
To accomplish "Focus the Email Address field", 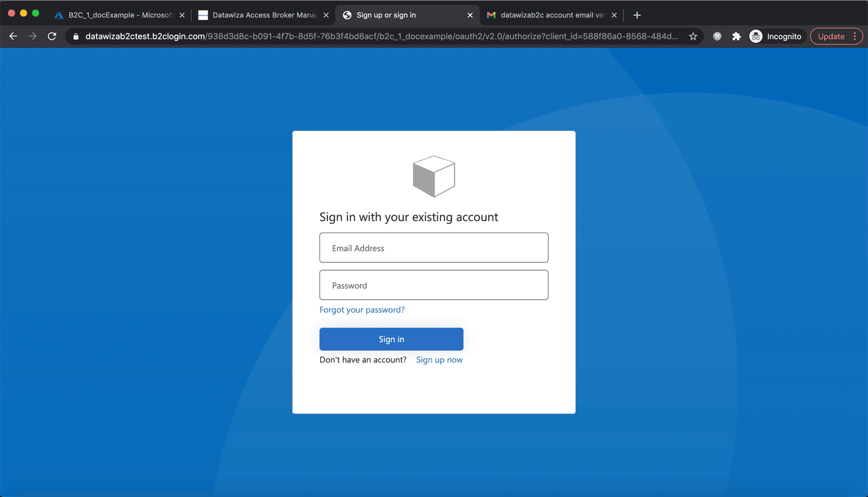I will [x=434, y=248].
